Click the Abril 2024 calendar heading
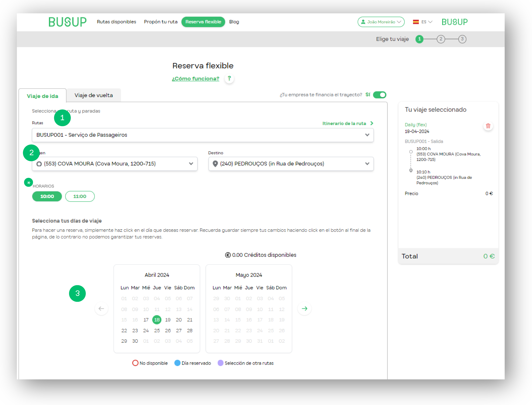The height and width of the screenshot is (405, 532). tap(157, 275)
